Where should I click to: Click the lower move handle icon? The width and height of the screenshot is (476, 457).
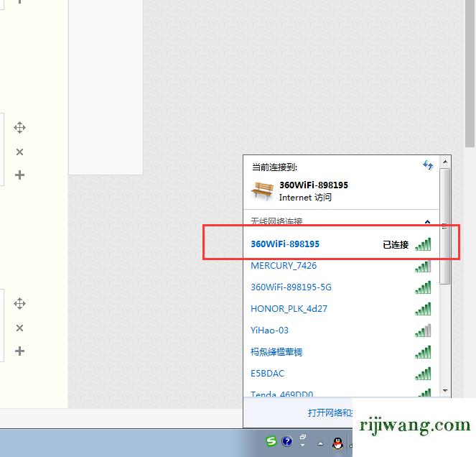19,303
